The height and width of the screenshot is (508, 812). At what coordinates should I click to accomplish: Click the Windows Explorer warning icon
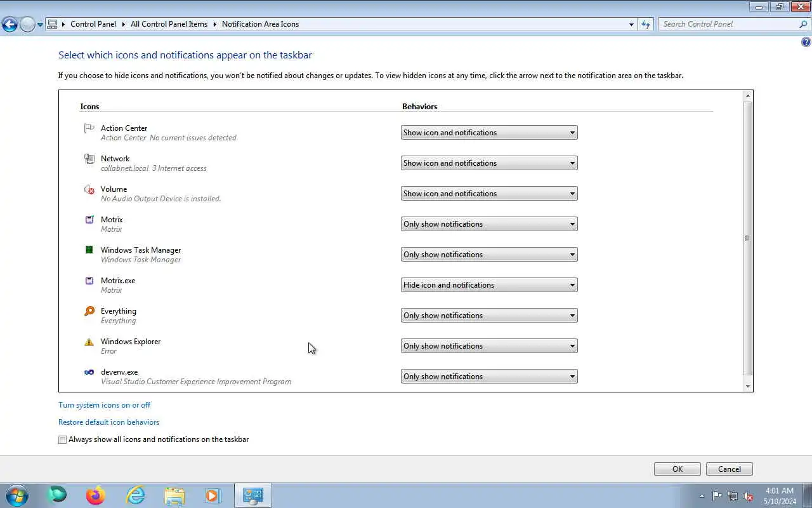coord(89,342)
